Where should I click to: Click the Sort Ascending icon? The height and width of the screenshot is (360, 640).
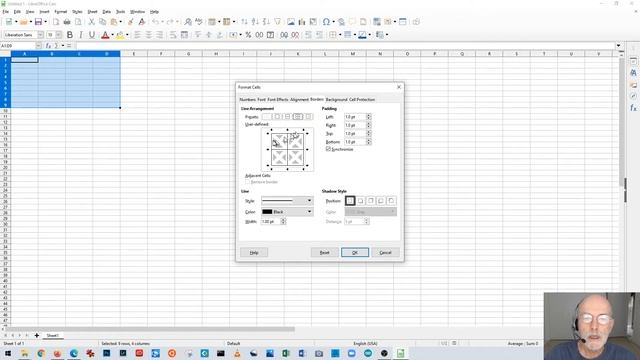point(255,22)
